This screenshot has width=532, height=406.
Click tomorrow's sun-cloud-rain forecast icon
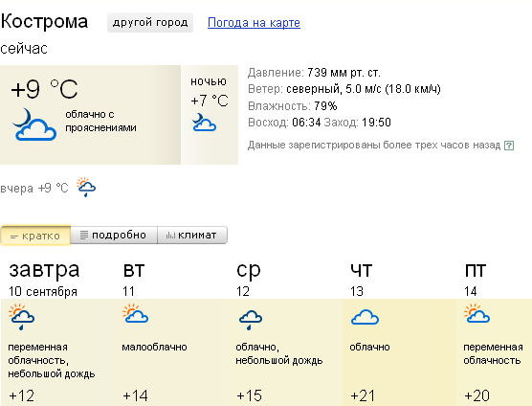pyautogui.click(x=22, y=317)
